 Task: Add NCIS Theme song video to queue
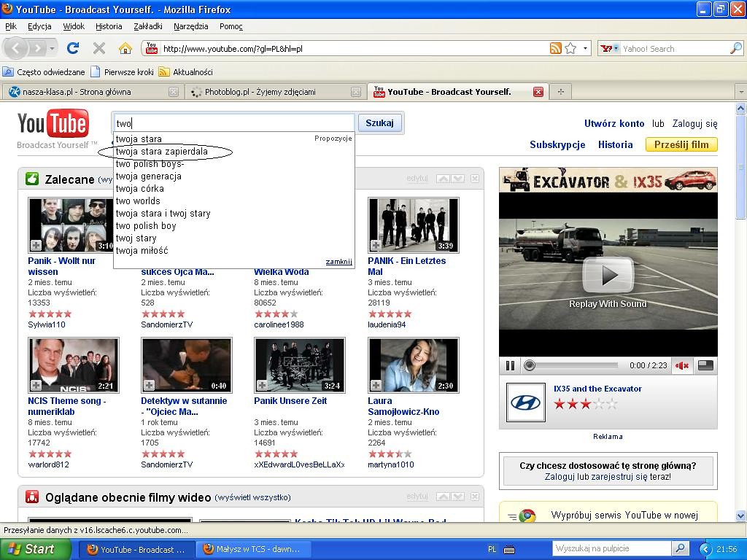coord(36,385)
